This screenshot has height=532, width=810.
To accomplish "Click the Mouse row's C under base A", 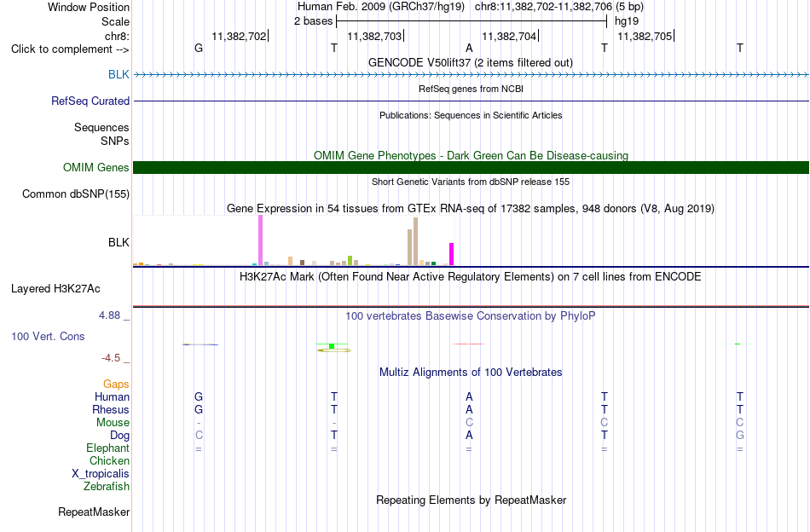I will pyautogui.click(x=469, y=423).
